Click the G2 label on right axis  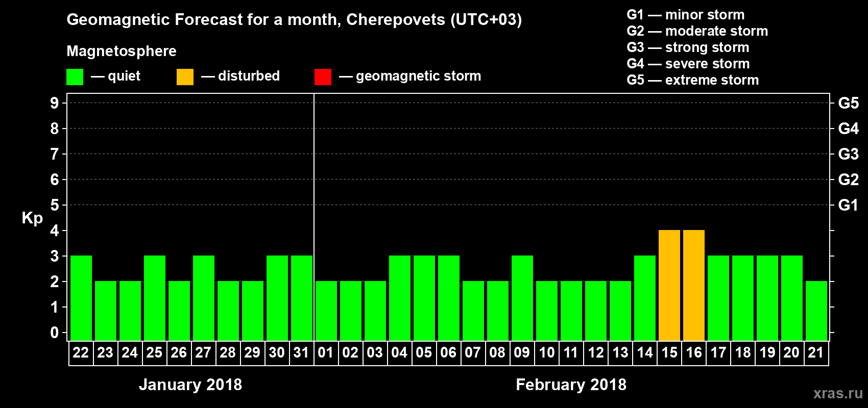coord(848,180)
